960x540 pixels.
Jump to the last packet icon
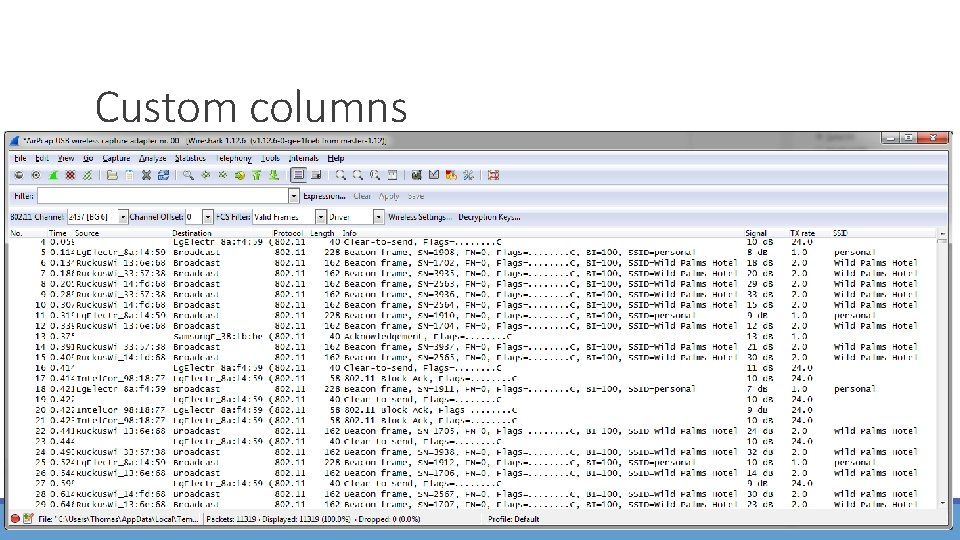tap(274, 175)
